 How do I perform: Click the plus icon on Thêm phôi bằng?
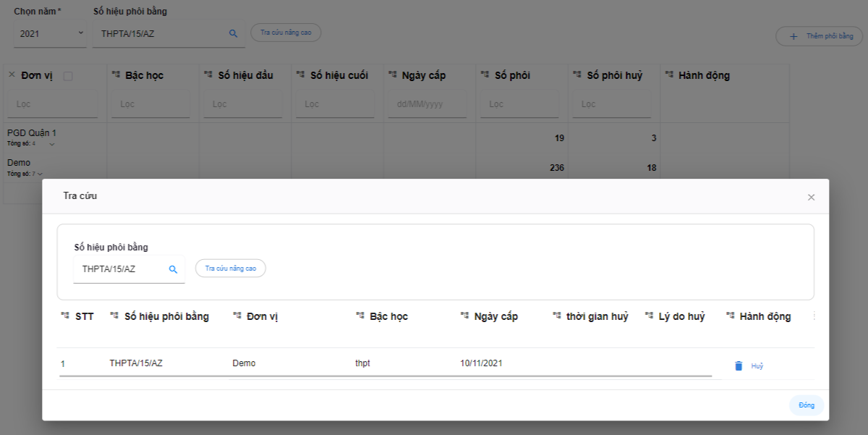[x=793, y=36]
